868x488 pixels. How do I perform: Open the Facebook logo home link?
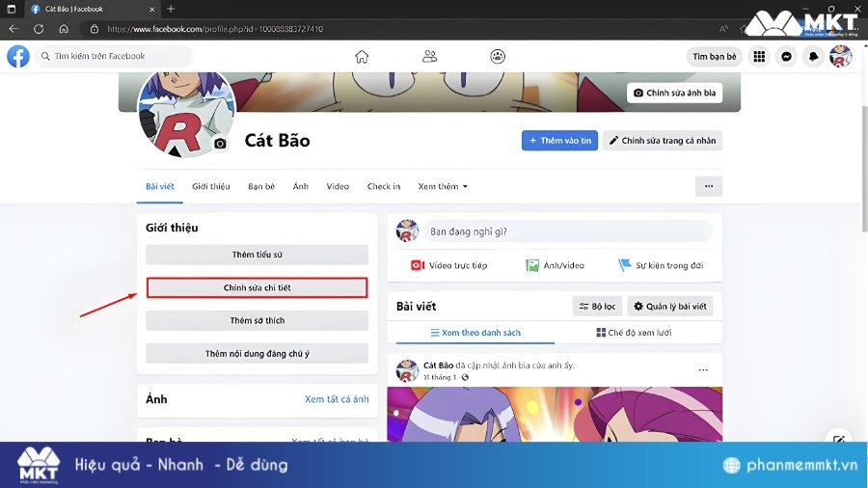18,57
